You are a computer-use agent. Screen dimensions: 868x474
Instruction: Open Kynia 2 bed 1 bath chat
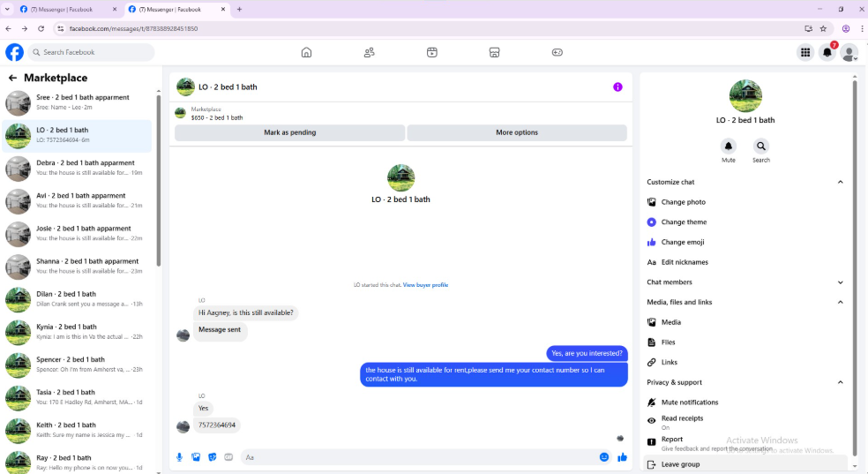point(77,332)
